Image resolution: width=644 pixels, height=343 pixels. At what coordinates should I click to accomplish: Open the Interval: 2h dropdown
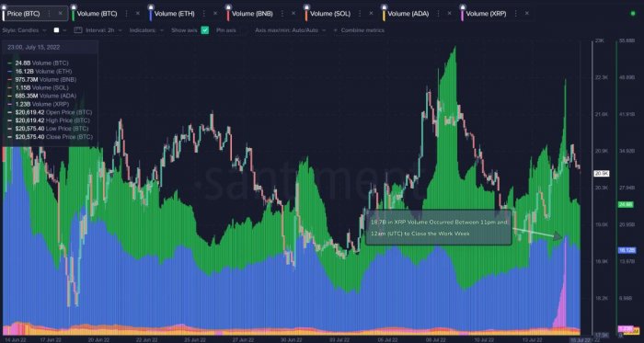click(x=103, y=30)
